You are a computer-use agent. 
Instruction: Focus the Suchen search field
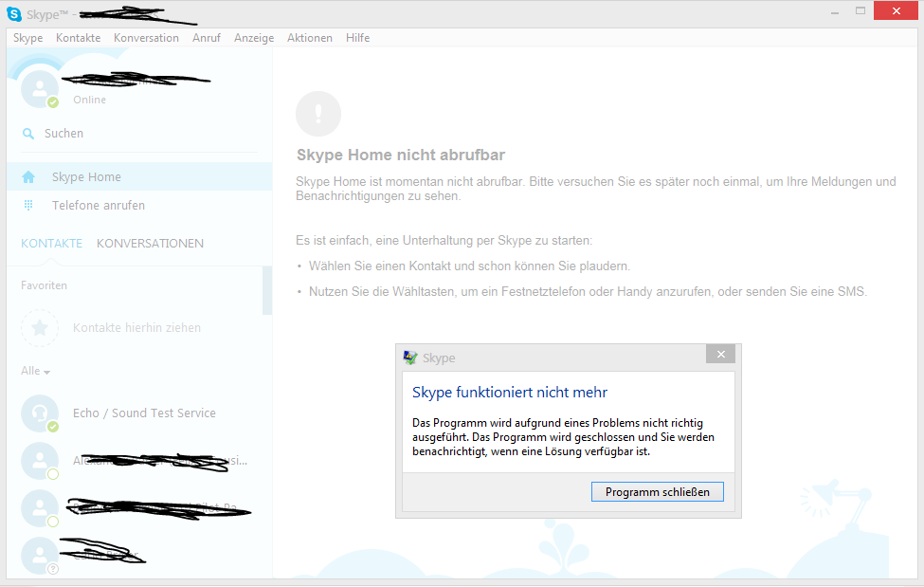point(139,134)
